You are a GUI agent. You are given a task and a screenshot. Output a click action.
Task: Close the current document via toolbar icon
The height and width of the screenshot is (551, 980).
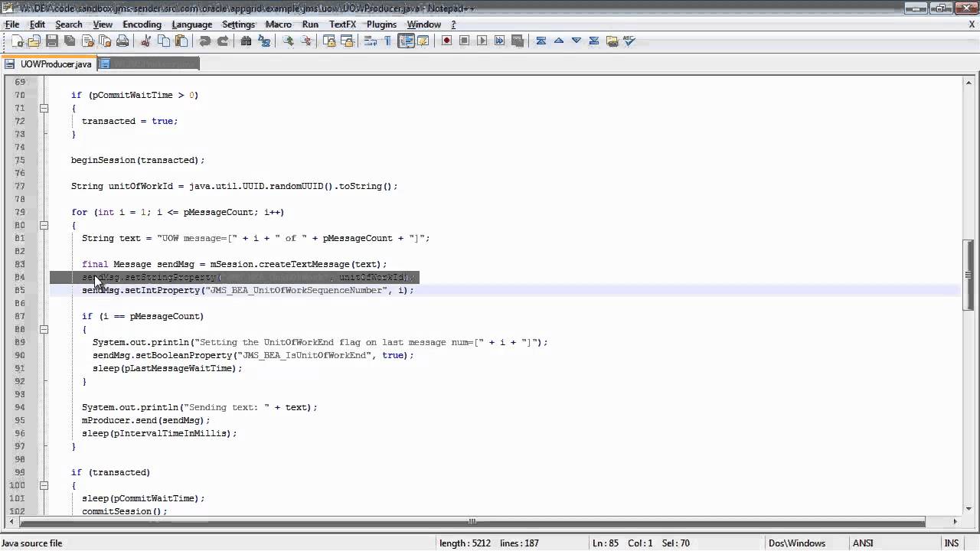click(87, 41)
